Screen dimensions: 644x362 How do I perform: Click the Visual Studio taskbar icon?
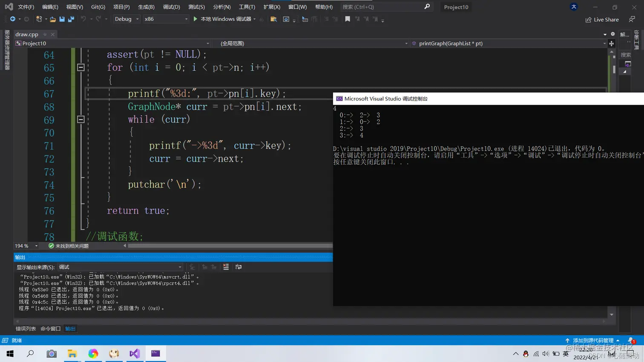tap(135, 353)
